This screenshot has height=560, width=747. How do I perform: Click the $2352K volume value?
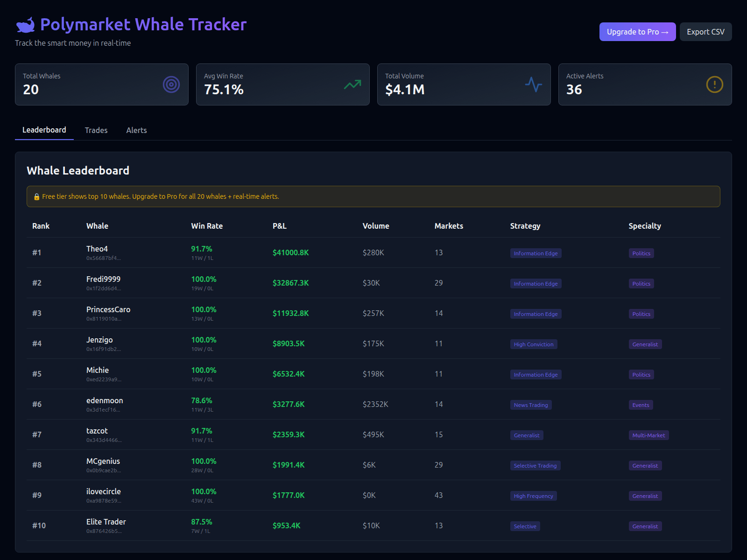(375, 404)
